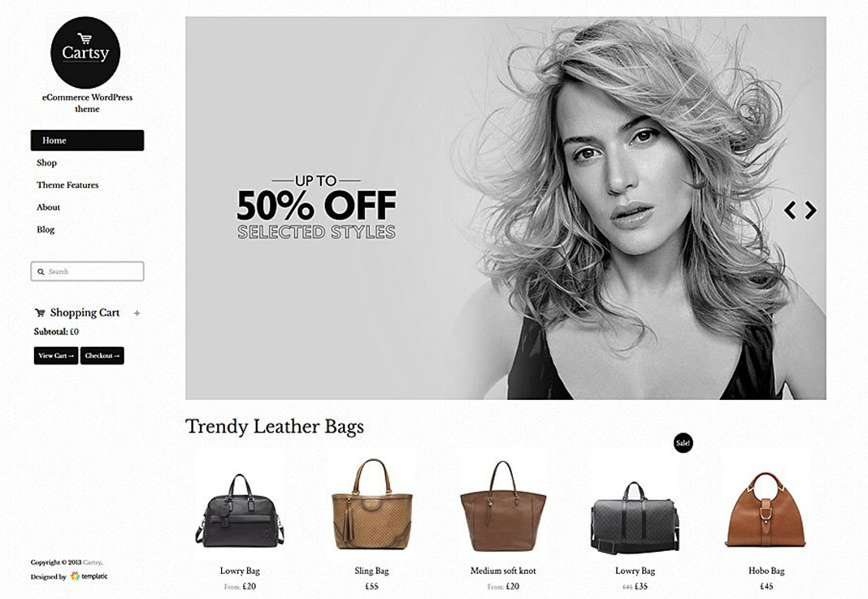868x599 pixels.
Task: Go to previous slide with left arrow
Action: point(790,210)
